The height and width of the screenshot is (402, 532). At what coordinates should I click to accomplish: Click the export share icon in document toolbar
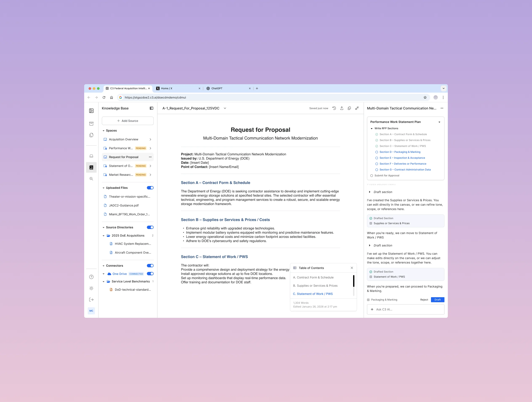tap(342, 108)
